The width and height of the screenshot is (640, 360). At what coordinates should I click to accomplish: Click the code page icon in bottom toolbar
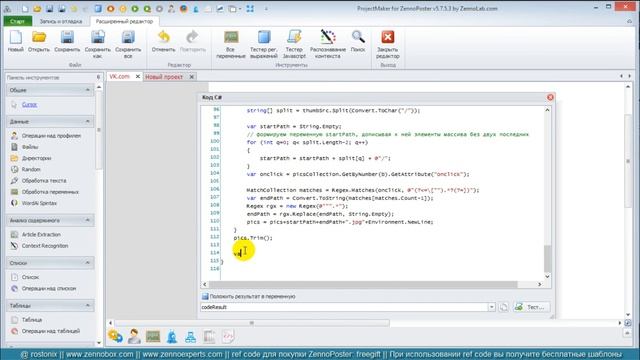coord(228,336)
